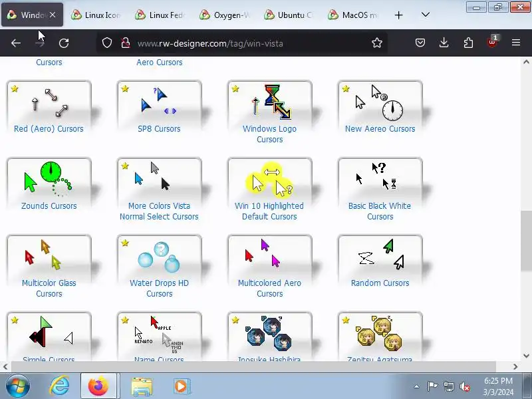The width and height of the screenshot is (532, 399).
Task: Click the uBlock Origin extension icon
Action: pyautogui.click(x=492, y=42)
